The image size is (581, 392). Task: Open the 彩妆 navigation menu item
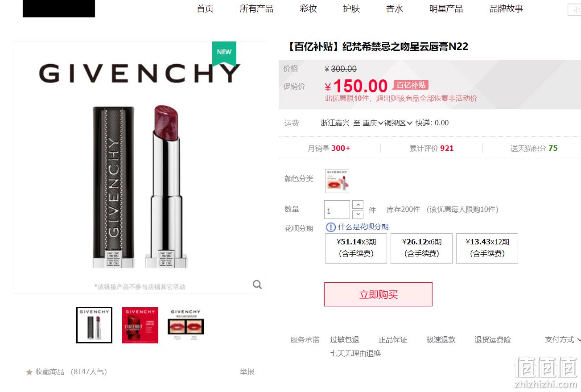point(308,9)
